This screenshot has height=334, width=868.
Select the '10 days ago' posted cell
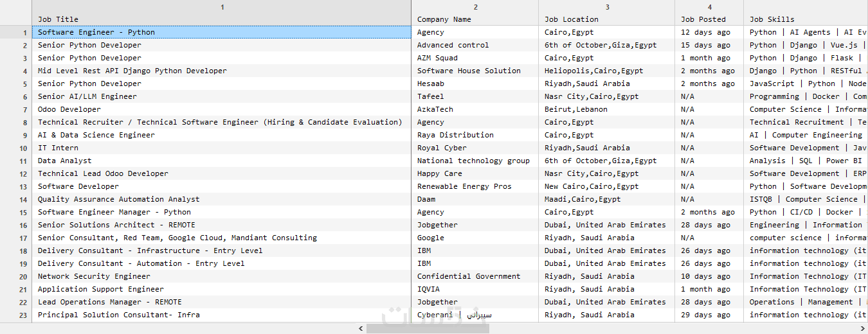pos(709,276)
